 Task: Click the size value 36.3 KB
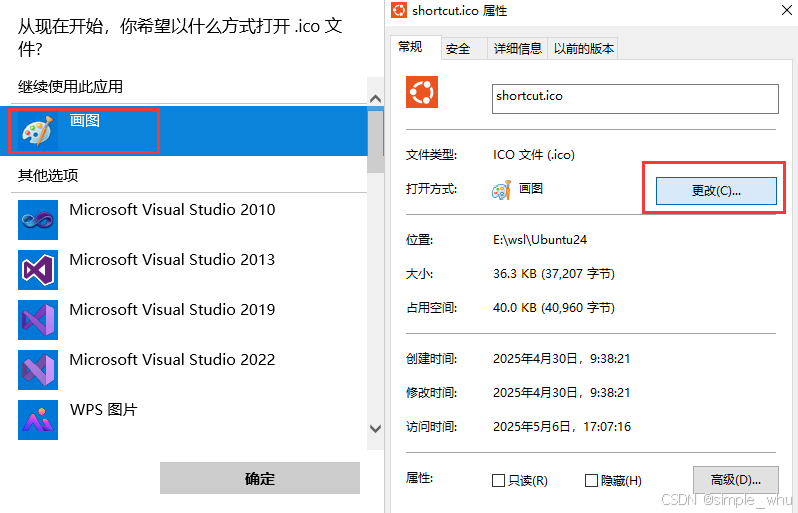pyautogui.click(x=554, y=274)
